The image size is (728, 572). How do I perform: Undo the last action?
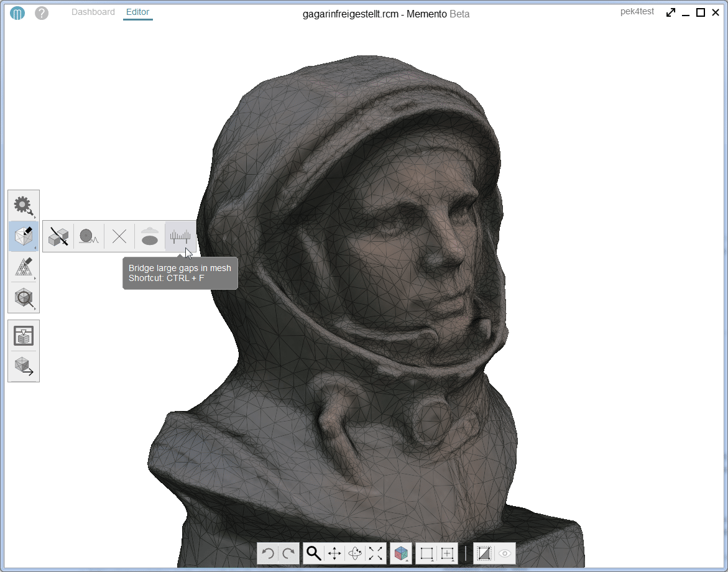268,553
